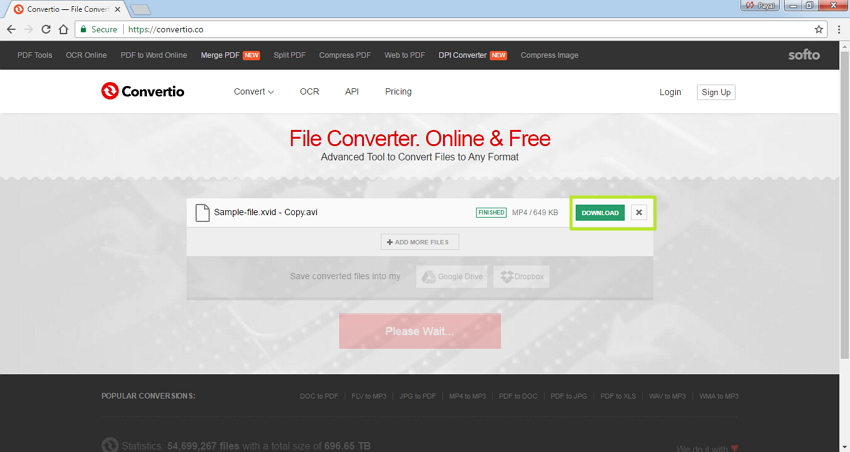The height and width of the screenshot is (452, 850).
Task: Click the Google Drive icon button
Action: 452,276
